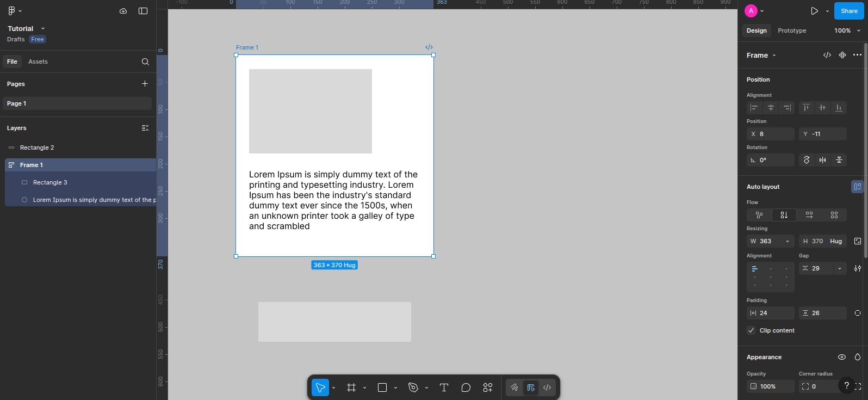The height and width of the screenshot is (400, 868).
Task: Expand Frame tool options arrow
Action: [x=364, y=387]
